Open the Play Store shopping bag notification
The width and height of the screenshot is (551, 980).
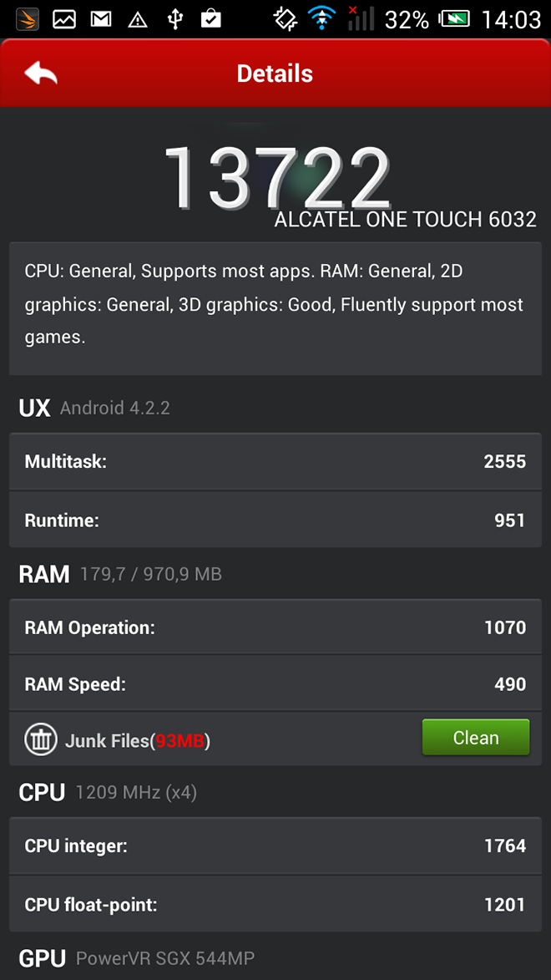(x=211, y=18)
